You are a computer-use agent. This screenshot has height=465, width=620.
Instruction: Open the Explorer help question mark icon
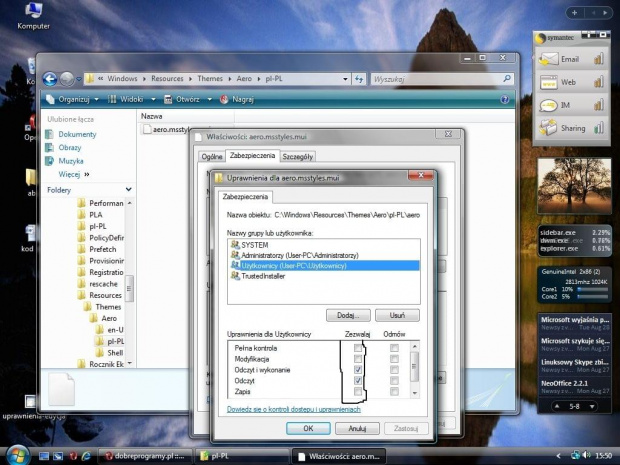pos(505,99)
